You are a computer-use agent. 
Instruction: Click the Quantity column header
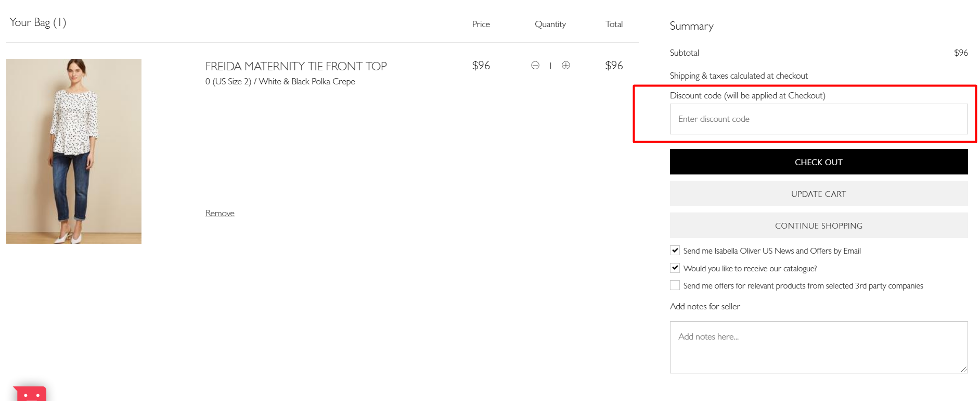[x=550, y=24]
